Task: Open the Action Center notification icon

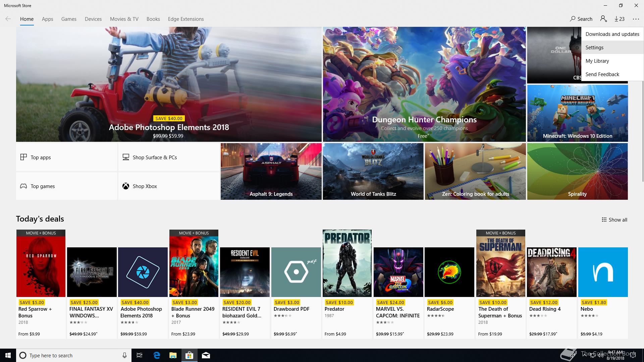Action: [x=633, y=355]
